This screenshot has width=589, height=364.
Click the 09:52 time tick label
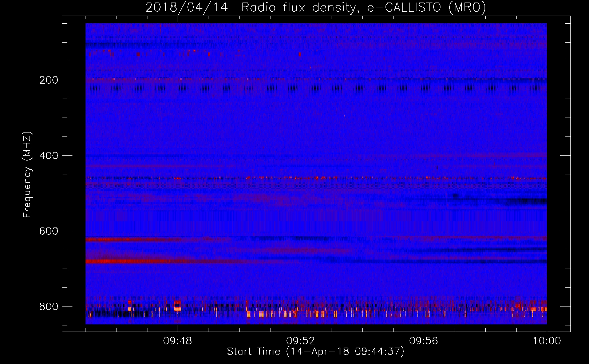coord(301,341)
